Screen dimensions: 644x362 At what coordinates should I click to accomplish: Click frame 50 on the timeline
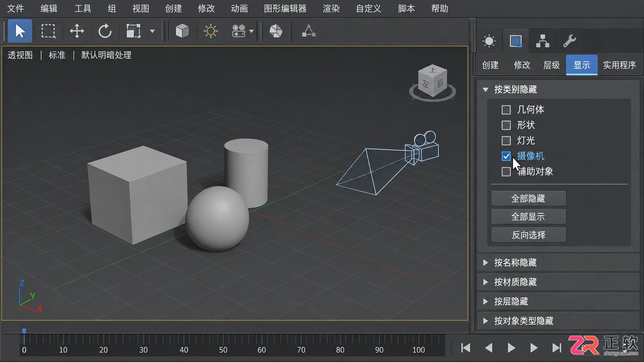click(223, 349)
